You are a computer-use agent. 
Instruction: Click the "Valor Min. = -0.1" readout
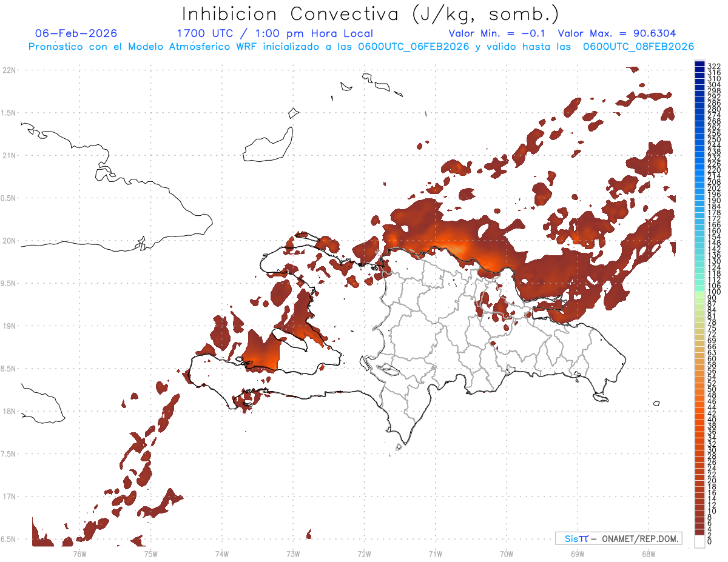(498, 33)
